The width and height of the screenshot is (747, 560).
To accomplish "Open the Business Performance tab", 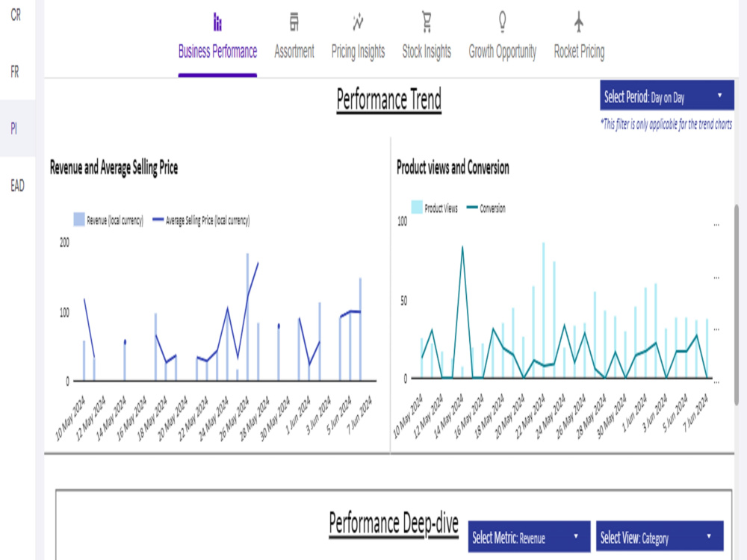I will coord(217,43).
